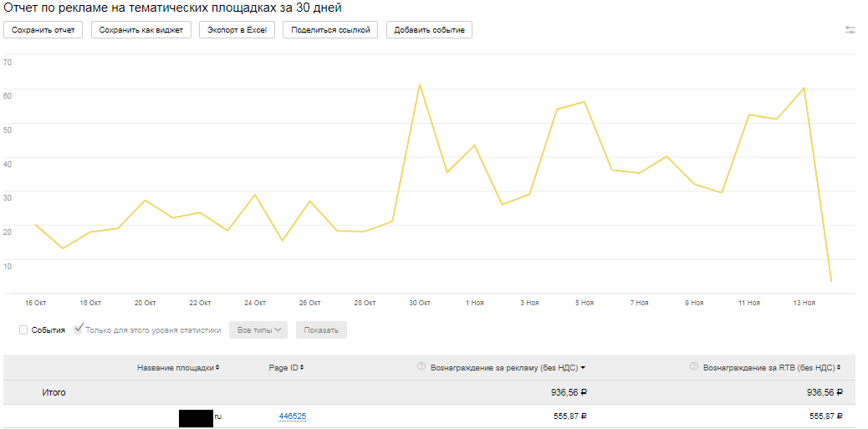Sort by Page ID column arrows

coord(302,367)
